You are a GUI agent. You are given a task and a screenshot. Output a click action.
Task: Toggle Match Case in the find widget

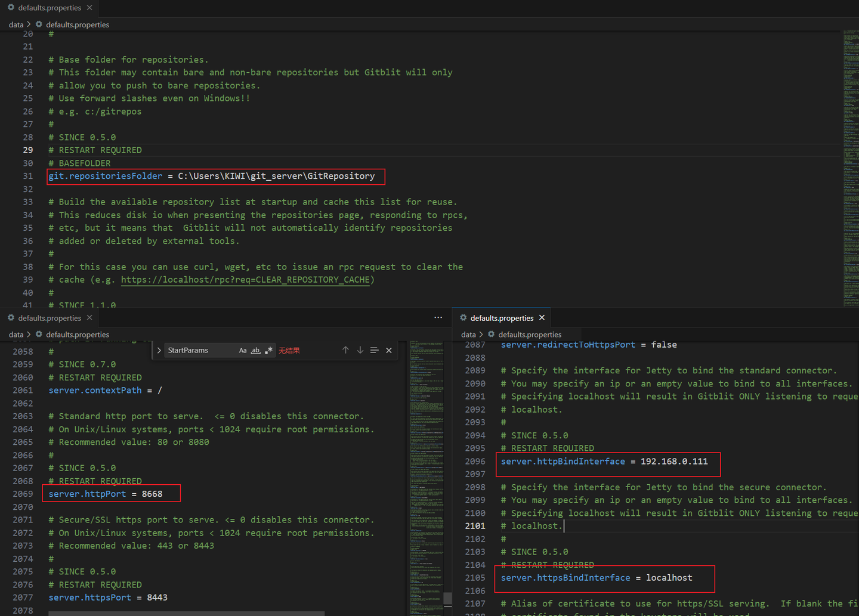(243, 351)
